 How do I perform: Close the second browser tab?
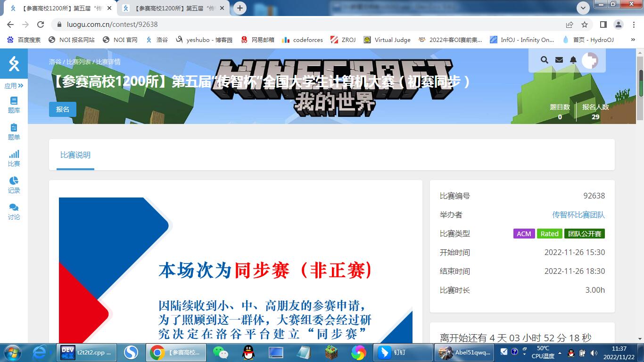pos(223,8)
